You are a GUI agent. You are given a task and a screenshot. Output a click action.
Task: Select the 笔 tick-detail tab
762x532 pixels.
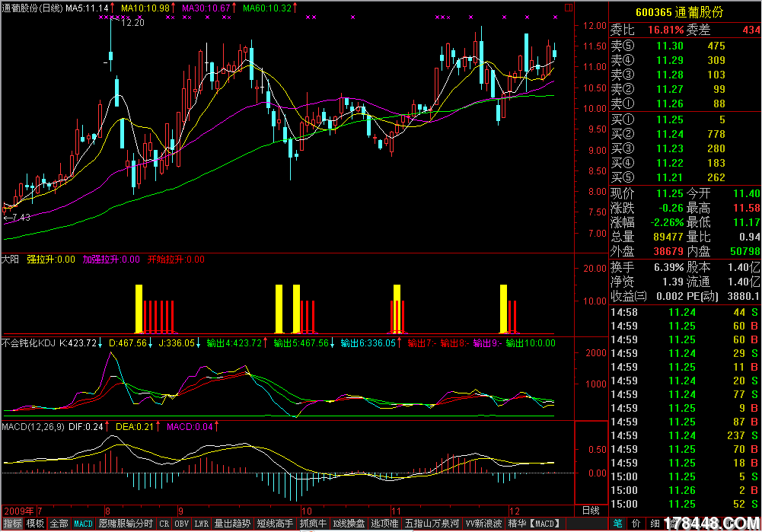(617, 524)
